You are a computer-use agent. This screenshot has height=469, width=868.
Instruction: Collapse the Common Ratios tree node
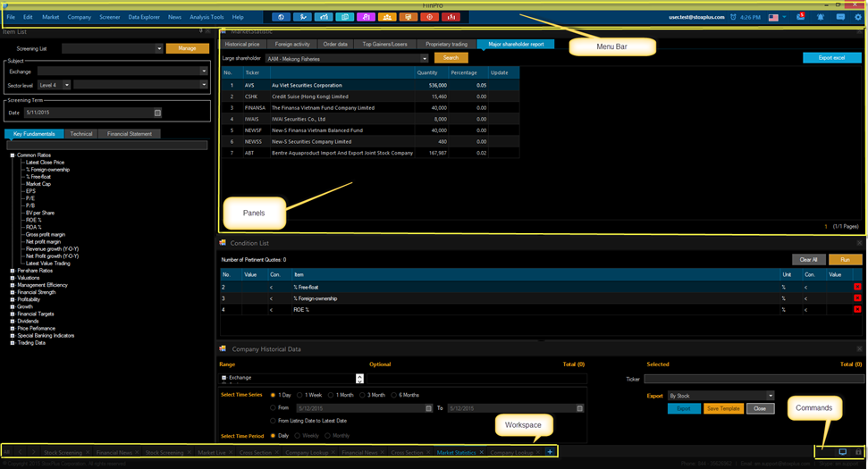pyautogui.click(x=13, y=155)
